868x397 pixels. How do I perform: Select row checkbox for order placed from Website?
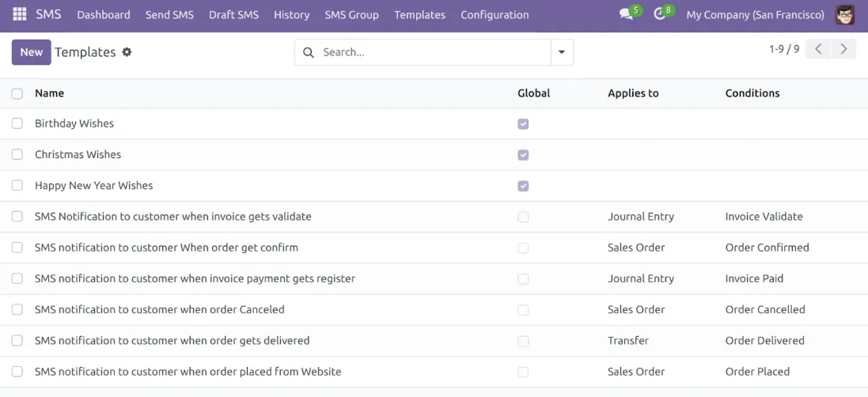point(17,371)
